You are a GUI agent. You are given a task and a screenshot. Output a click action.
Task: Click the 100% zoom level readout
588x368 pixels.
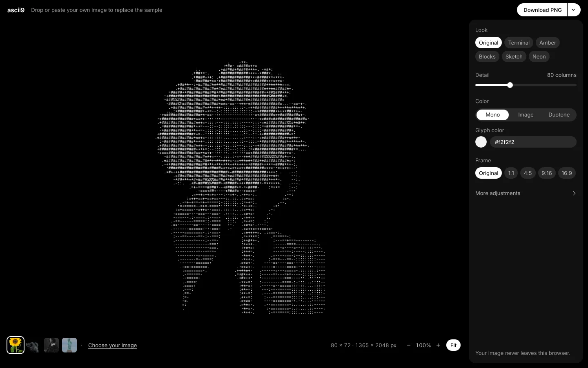[423, 345]
